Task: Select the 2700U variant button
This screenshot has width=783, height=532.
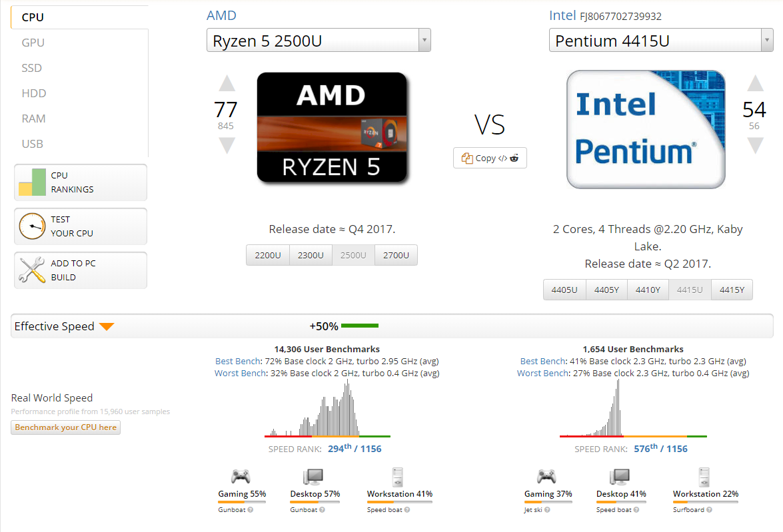Action: (x=396, y=255)
